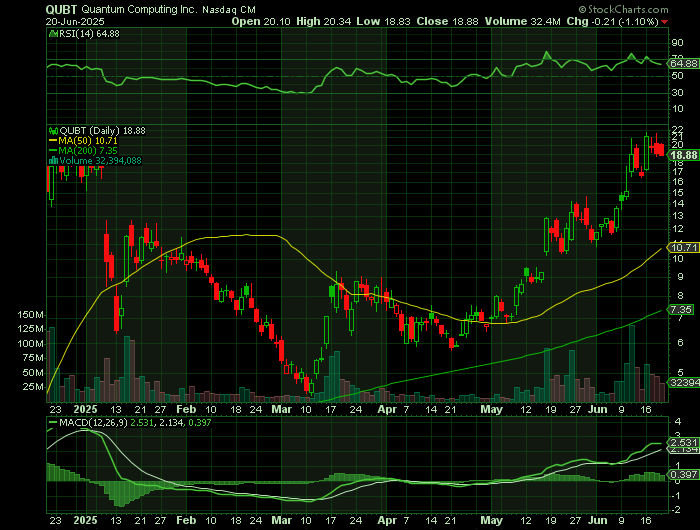Select the Open 20.10 value
Viewport: 700px width, 530px height.
click(261, 21)
